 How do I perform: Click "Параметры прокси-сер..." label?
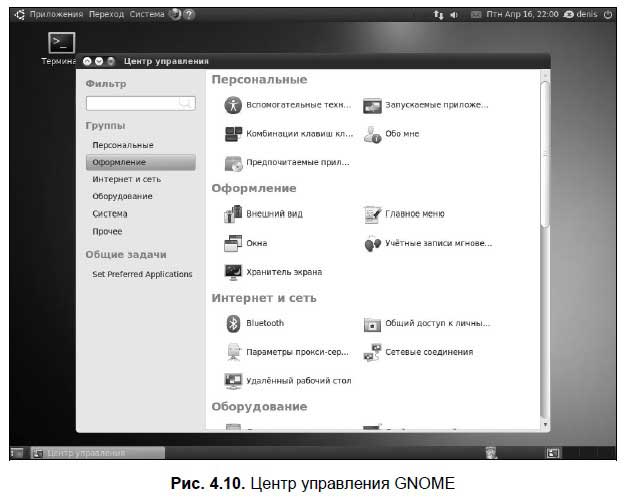(x=297, y=352)
